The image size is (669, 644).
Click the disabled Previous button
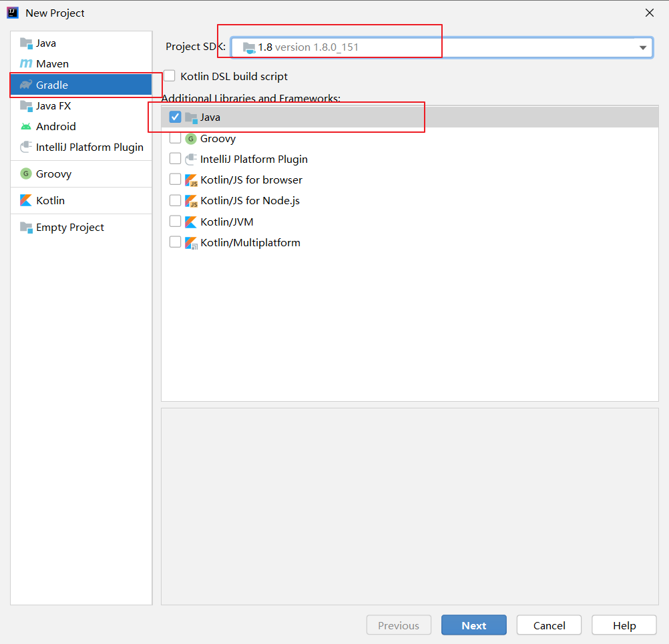point(399,625)
